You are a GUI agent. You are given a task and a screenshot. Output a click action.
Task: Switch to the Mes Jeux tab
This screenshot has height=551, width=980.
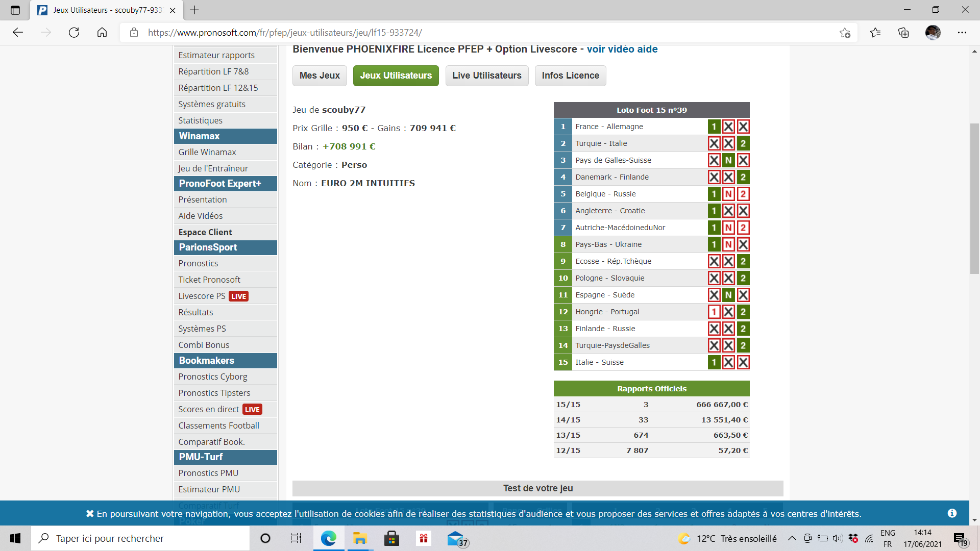320,76
